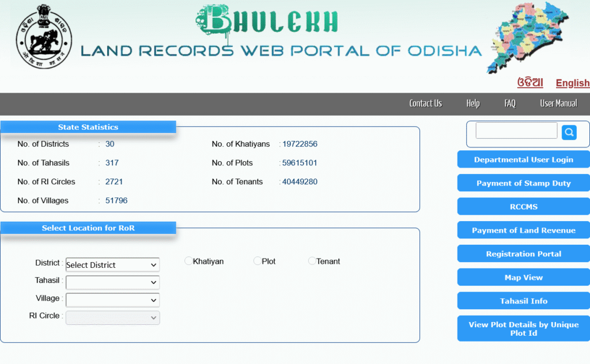The height and width of the screenshot is (364, 590).
Task: Select the Tenant radio button
Action: click(312, 261)
